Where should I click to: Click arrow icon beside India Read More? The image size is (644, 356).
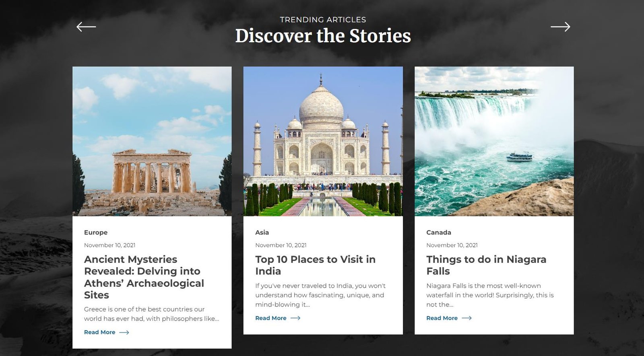(x=295, y=318)
